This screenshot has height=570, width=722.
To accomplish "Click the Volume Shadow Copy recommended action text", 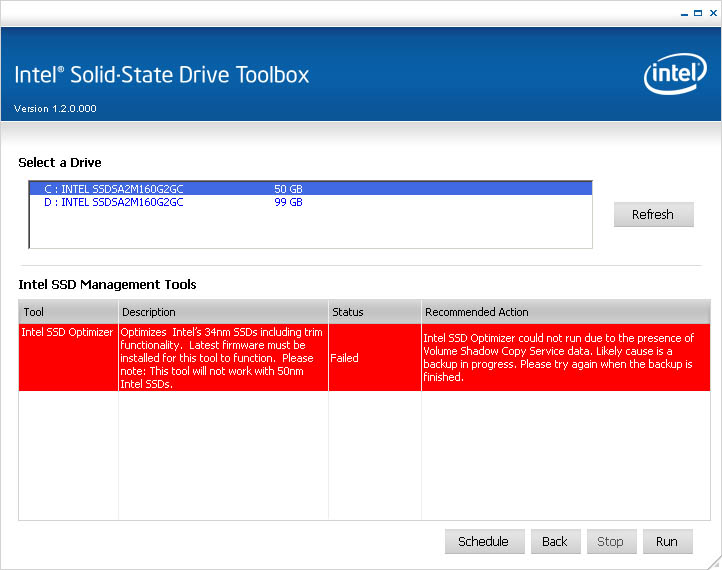I will 559,357.
